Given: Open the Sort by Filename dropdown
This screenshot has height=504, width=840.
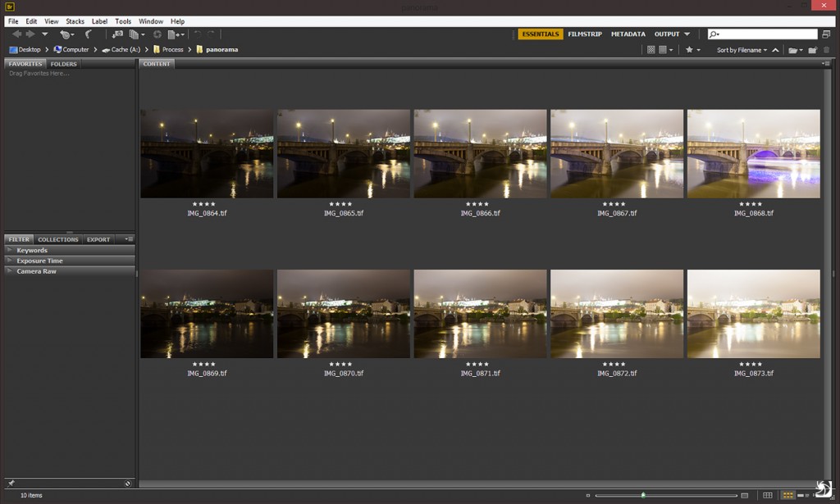Looking at the screenshot, I should point(741,50).
